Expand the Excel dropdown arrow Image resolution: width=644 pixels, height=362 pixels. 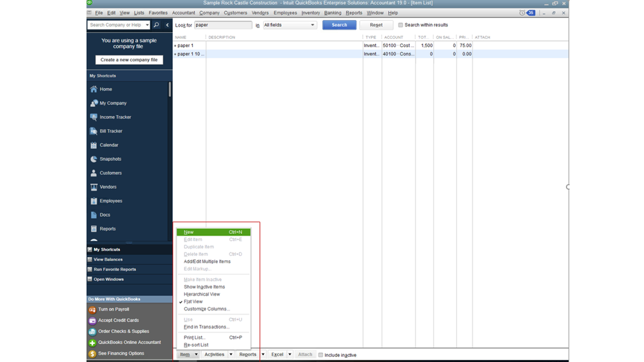[289, 355]
